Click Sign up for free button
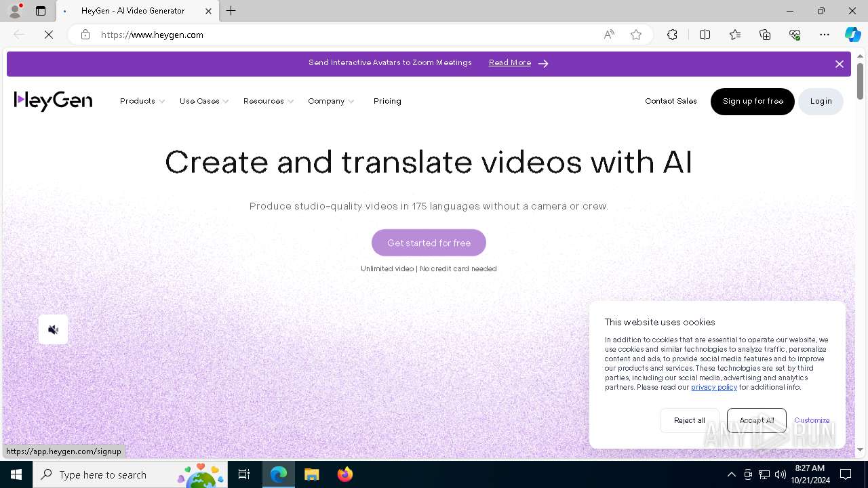 [x=753, y=102]
